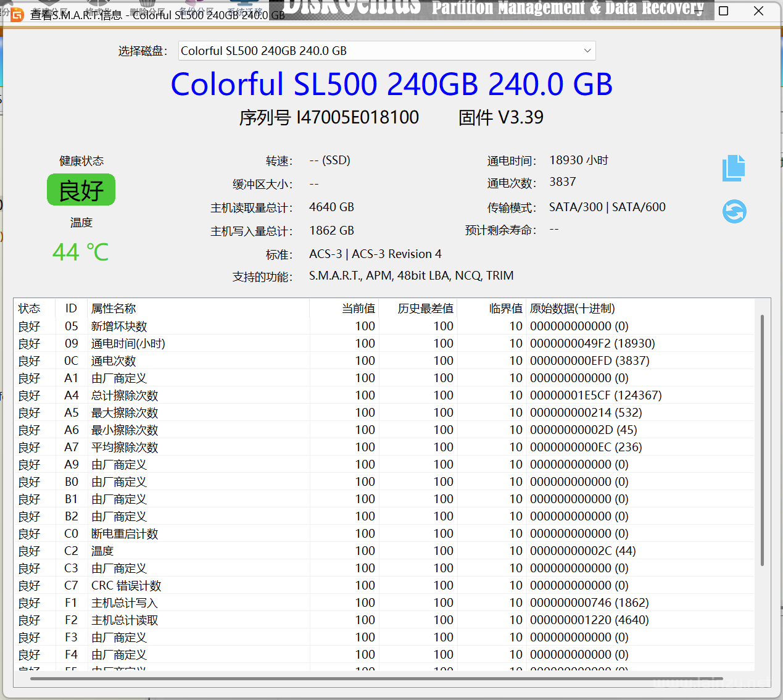Select the 通电时间(小时) attribute row
The height and width of the screenshot is (700, 783).
pyautogui.click(x=128, y=344)
